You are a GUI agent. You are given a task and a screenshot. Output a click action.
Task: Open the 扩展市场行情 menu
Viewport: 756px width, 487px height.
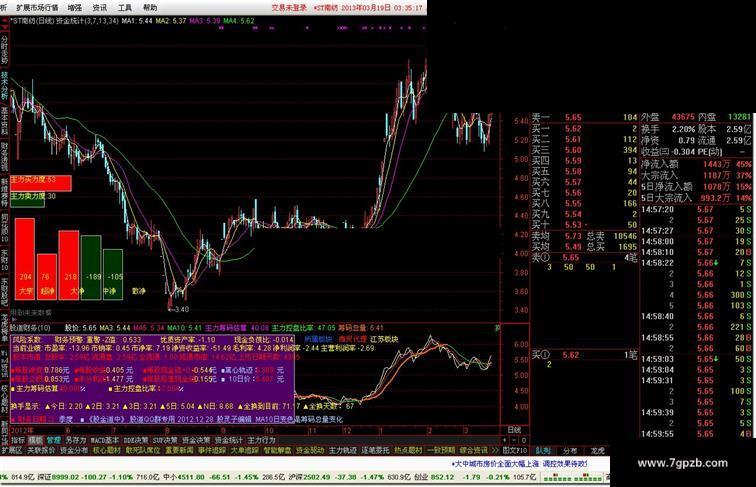[x=37, y=8]
